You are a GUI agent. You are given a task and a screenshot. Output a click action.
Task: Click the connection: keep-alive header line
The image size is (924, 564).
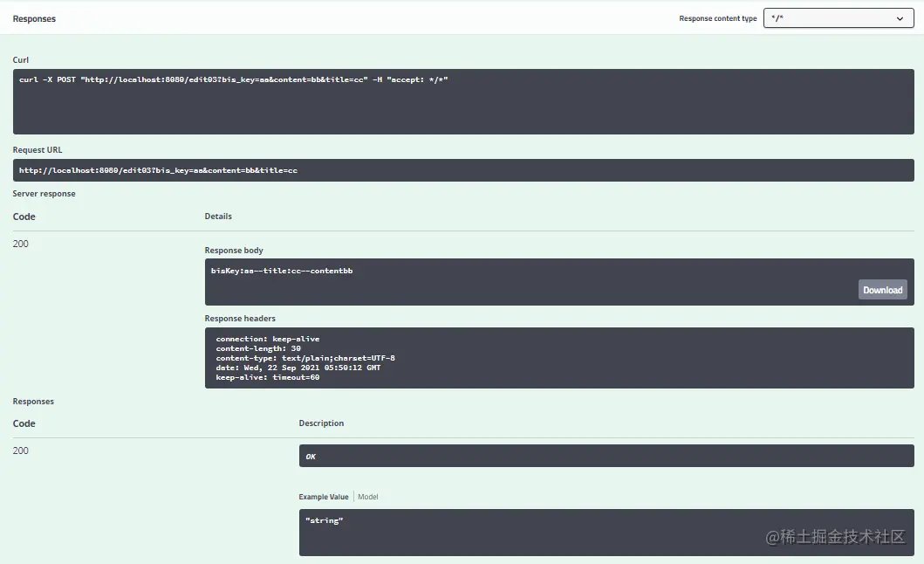268,339
